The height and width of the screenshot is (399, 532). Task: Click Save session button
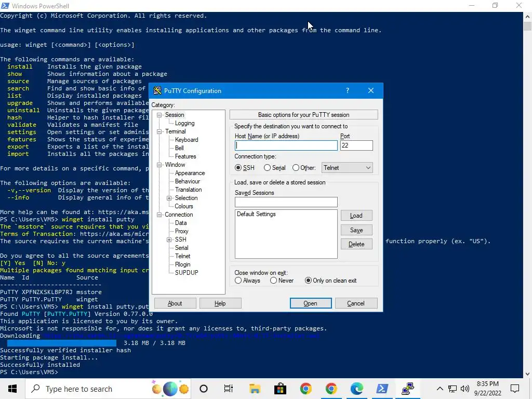coord(356,230)
